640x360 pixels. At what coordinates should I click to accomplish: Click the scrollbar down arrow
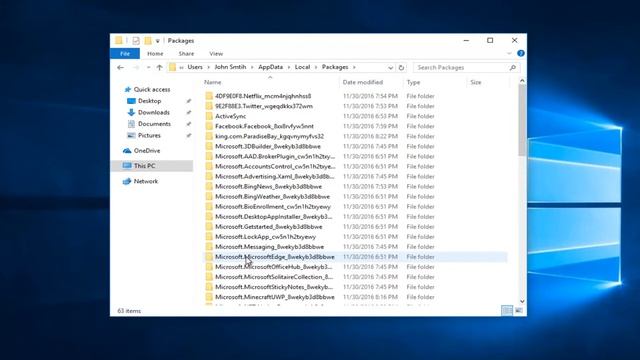522,301
